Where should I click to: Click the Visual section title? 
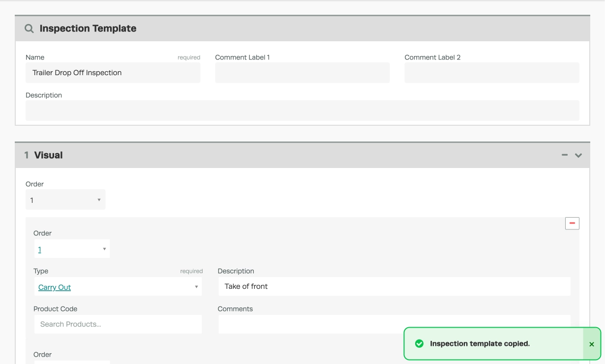point(48,155)
